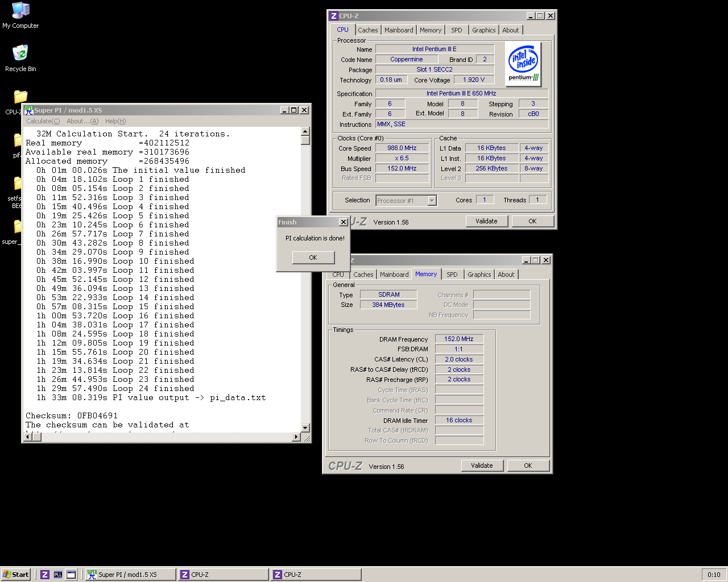Click the Code Name field Coppermine
This screenshot has height=582, width=728.
coord(407,59)
